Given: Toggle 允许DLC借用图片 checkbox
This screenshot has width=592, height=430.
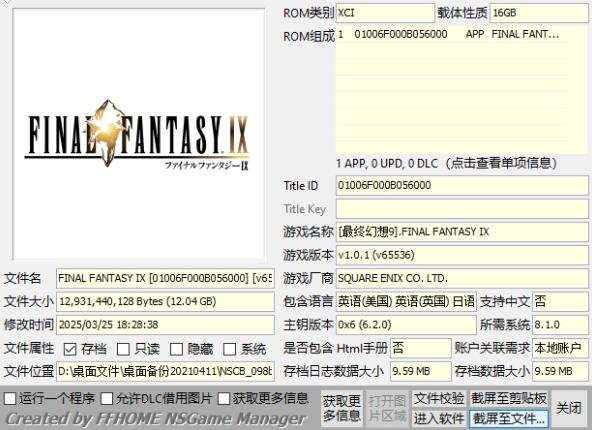Looking at the screenshot, I should click(x=107, y=398).
